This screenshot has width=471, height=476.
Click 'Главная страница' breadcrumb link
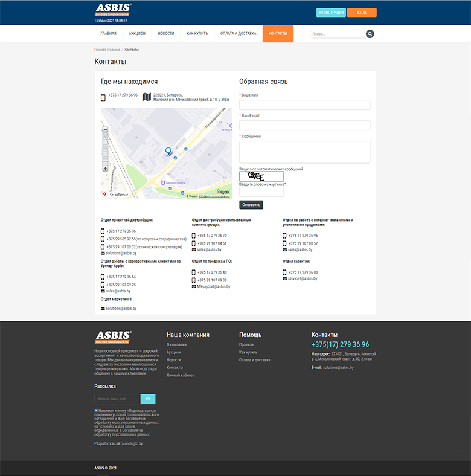[x=107, y=50]
